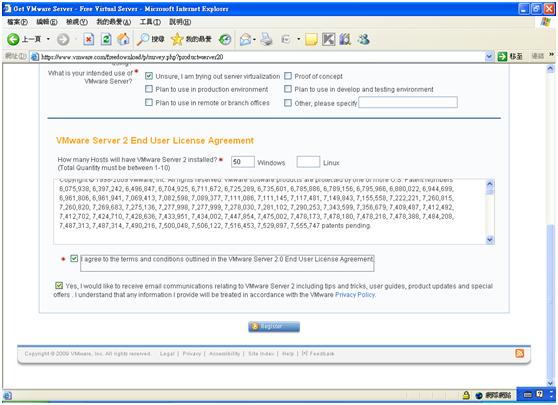Expand the toolbar overflow chevron at far right
Viewport: 558px width, 405px height.
551,54
